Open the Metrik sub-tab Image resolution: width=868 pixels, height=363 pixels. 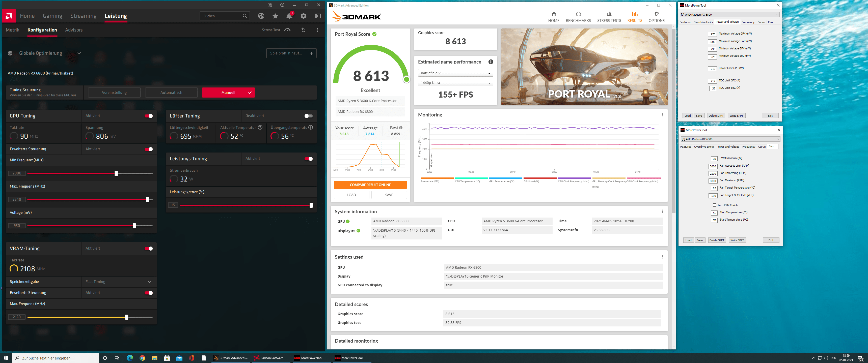(x=12, y=30)
